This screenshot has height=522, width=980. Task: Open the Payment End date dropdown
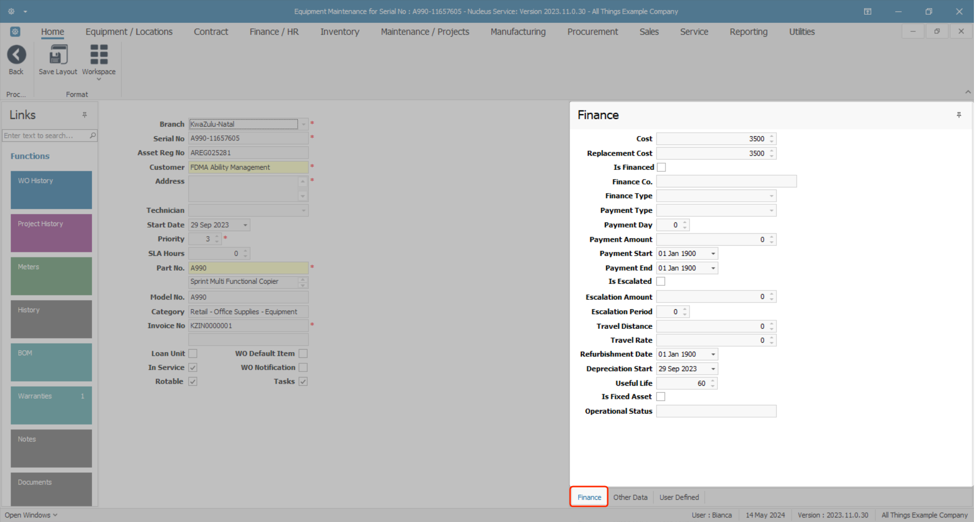point(713,268)
